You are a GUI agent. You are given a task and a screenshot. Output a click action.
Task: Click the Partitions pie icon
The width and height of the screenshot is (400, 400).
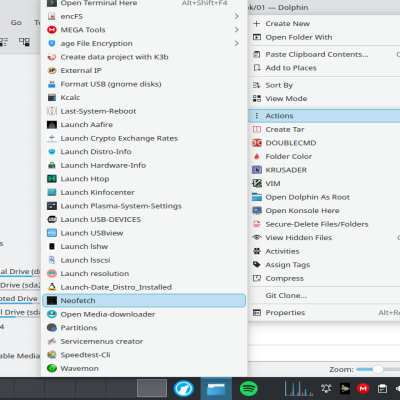52,328
